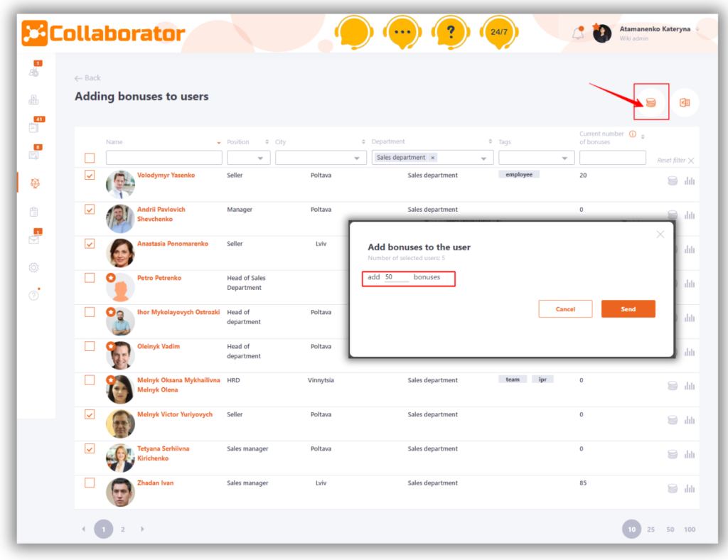Focus bonus amount field showing 50

(397, 277)
